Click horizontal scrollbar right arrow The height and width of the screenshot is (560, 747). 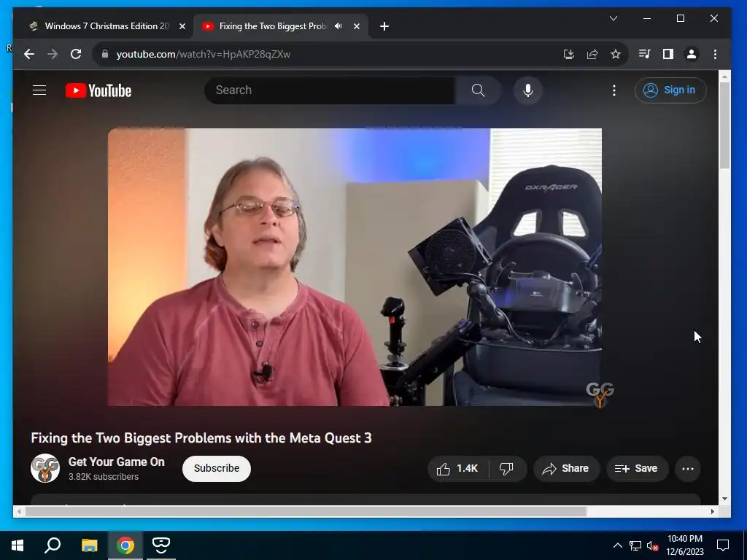tap(712, 511)
